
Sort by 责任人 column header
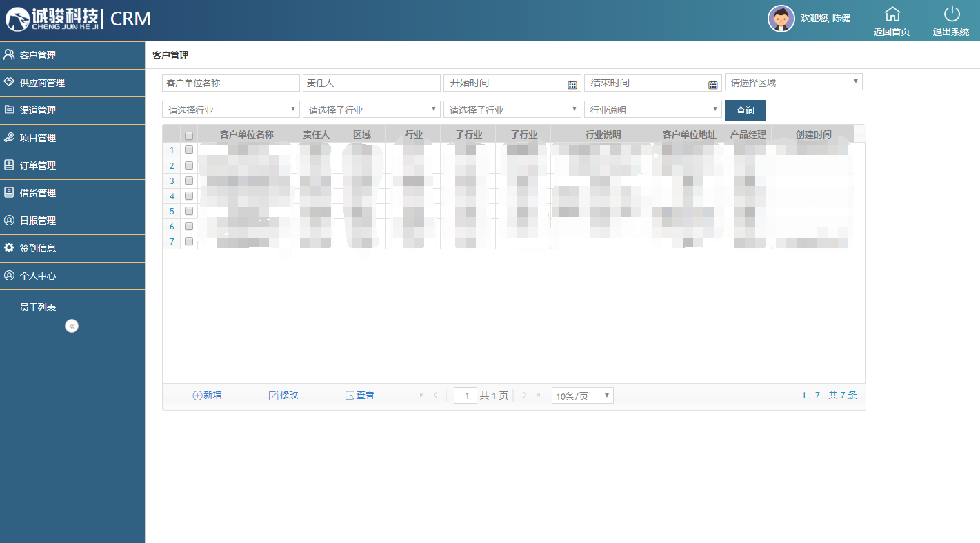tap(316, 134)
